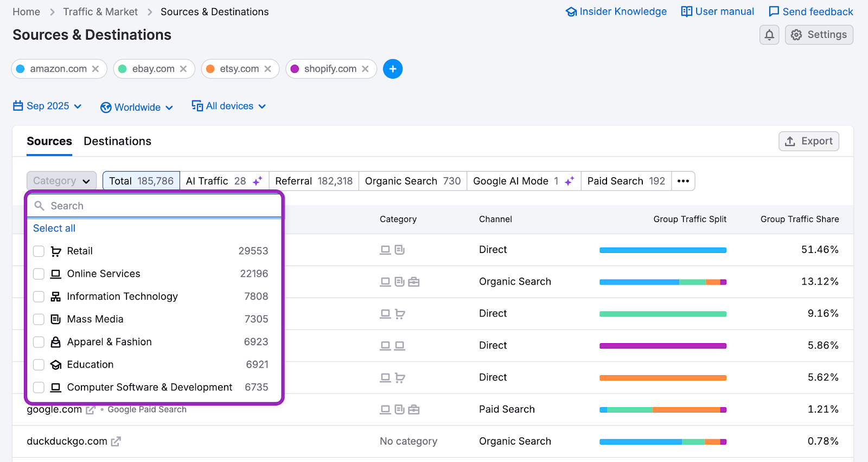The width and height of the screenshot is (868, 462).
Task: Click Computer Software & Development laptop icon
Action: click(56, 388)
